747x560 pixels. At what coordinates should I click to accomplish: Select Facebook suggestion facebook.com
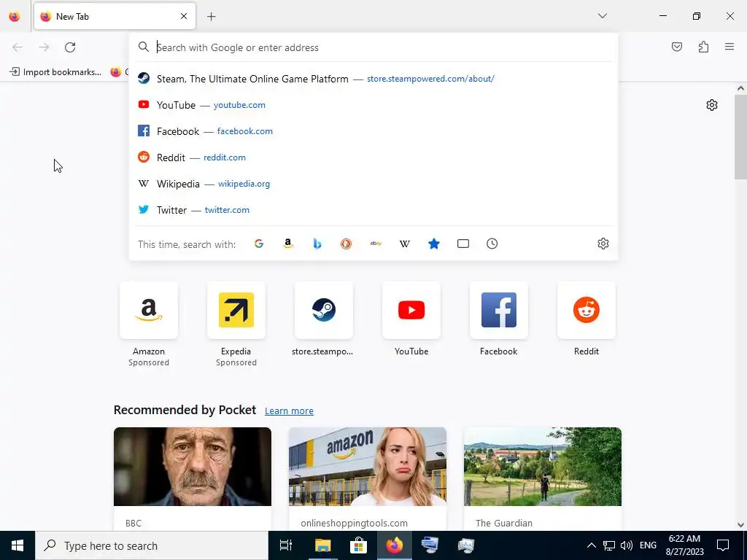tap(373, 131)
